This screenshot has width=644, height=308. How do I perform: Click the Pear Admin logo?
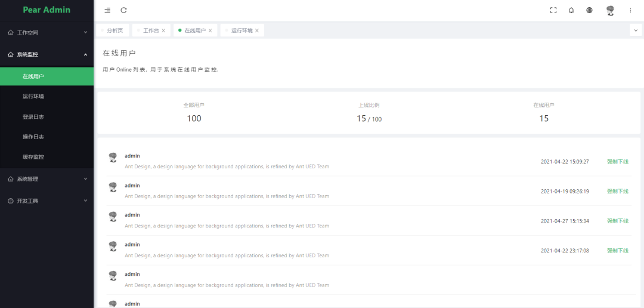pos(47,10)
